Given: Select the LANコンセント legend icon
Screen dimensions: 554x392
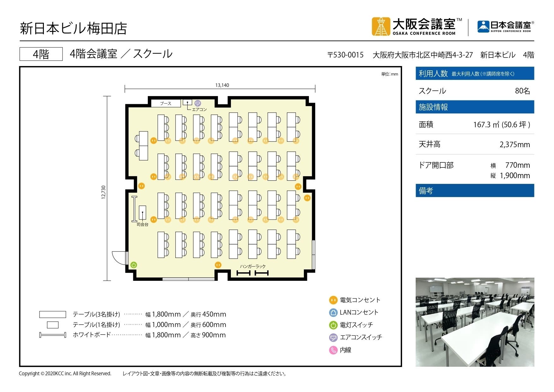Looking at the screenshot, I should pyautogui.click(x=333, y=312).
